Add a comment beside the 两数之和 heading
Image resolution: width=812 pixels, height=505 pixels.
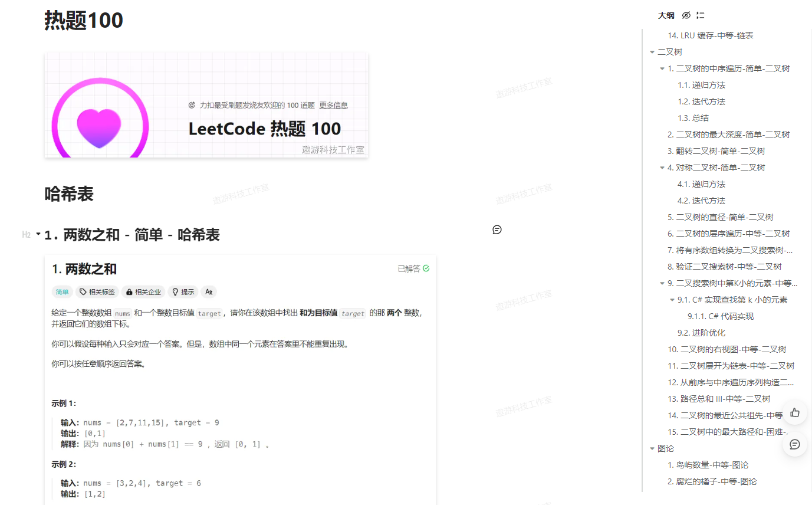pyautogui.click(x=497, y=229)
